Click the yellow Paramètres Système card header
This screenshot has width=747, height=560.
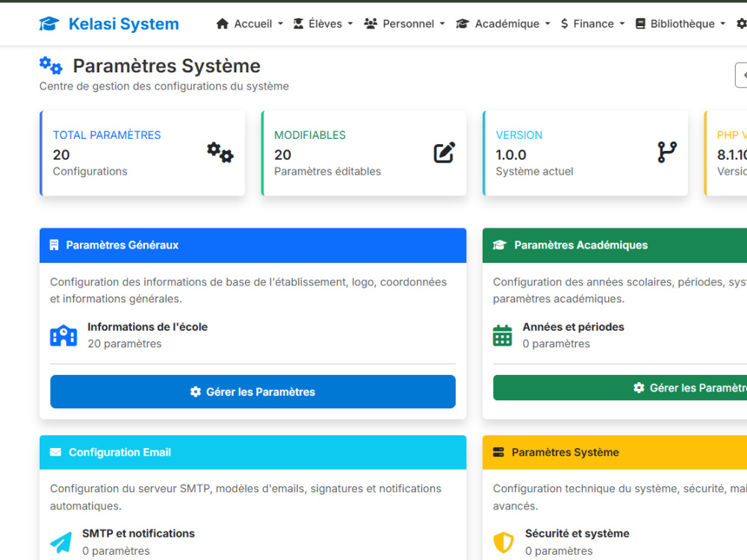[615, 452]
